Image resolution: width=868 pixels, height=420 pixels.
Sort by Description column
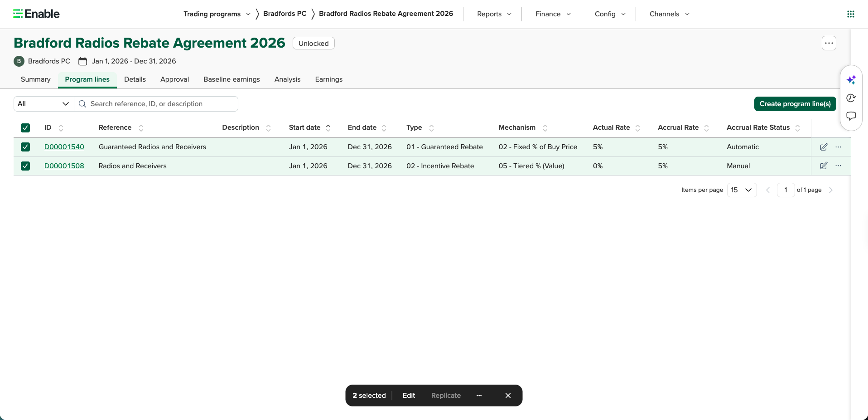click(268, 128)
